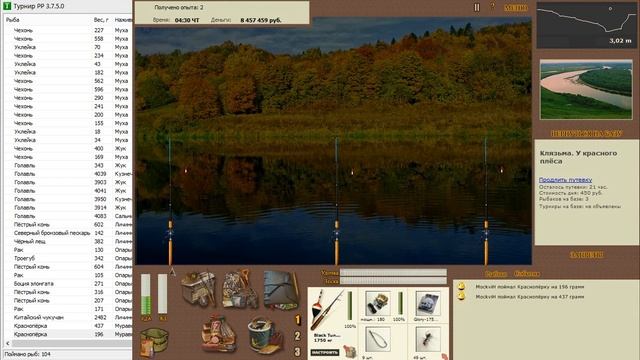This screenshot has width=640, height=360.
Task: Open the tackle box icon
Action: 198,289
